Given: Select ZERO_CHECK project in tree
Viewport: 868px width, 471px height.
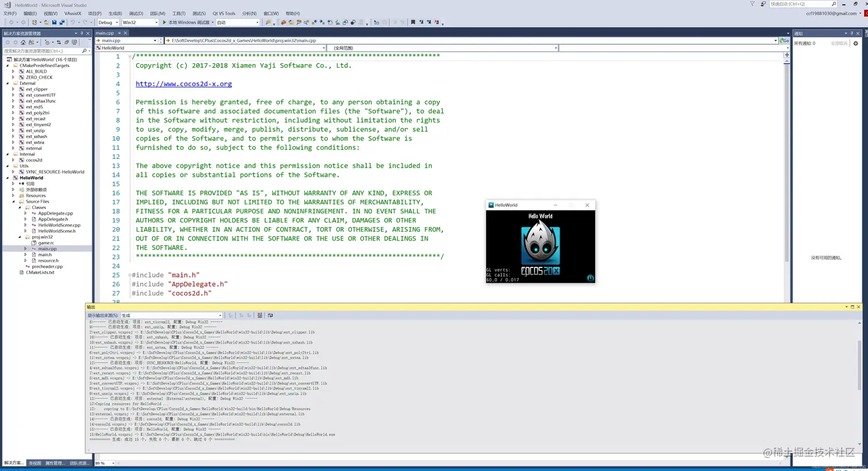Looking at the screenshot, I should pos(39,77).
